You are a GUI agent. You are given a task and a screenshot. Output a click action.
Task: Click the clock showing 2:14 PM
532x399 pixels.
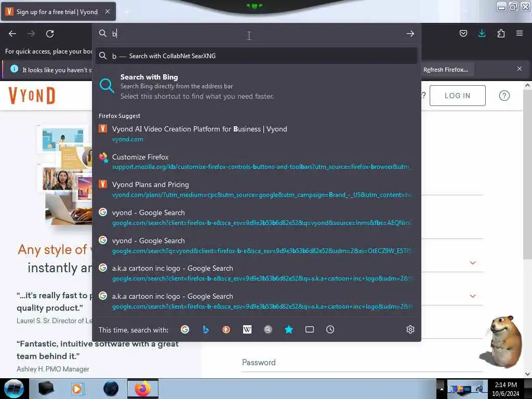click(x=506, y=385)
